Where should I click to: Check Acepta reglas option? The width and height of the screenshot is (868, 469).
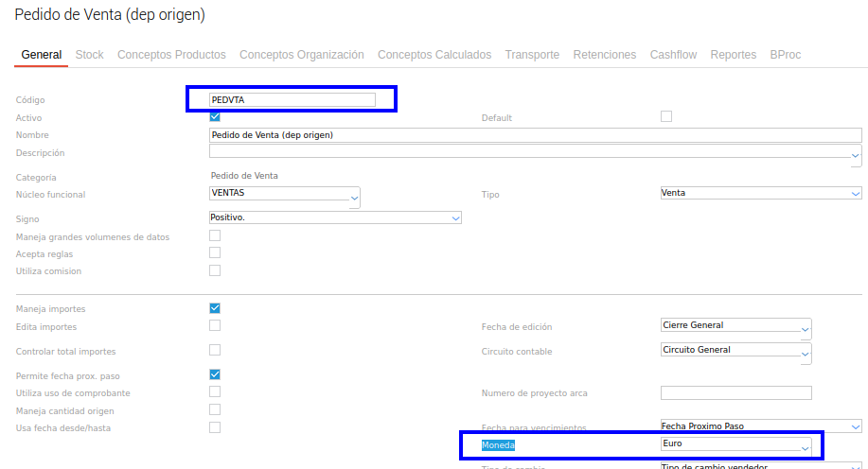tap(215, 252)
